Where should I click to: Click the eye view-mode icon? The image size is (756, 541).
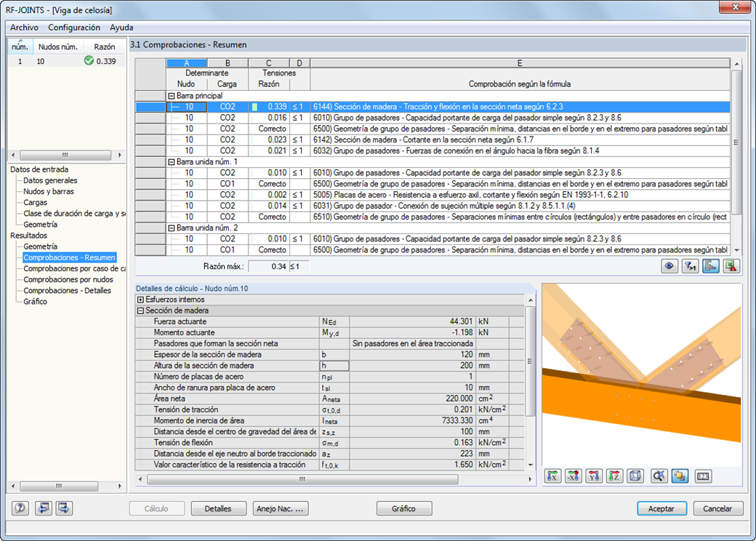pos(669,266)
